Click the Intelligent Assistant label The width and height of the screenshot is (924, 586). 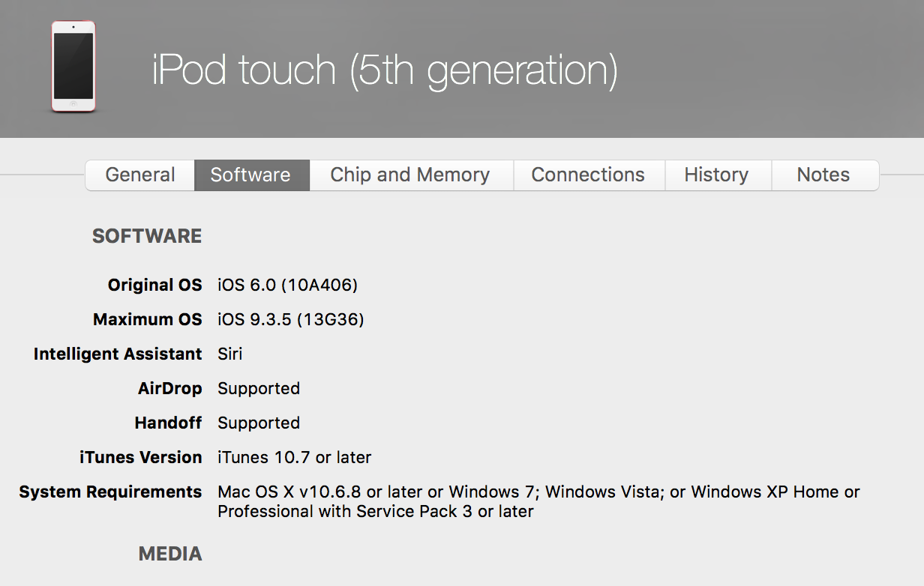(x=118, y=354)
